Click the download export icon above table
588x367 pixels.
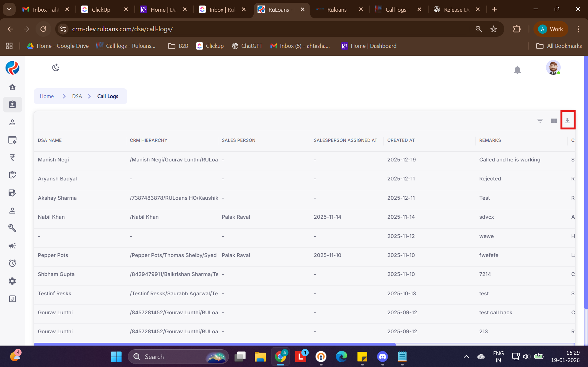click(x=567, y=120)
